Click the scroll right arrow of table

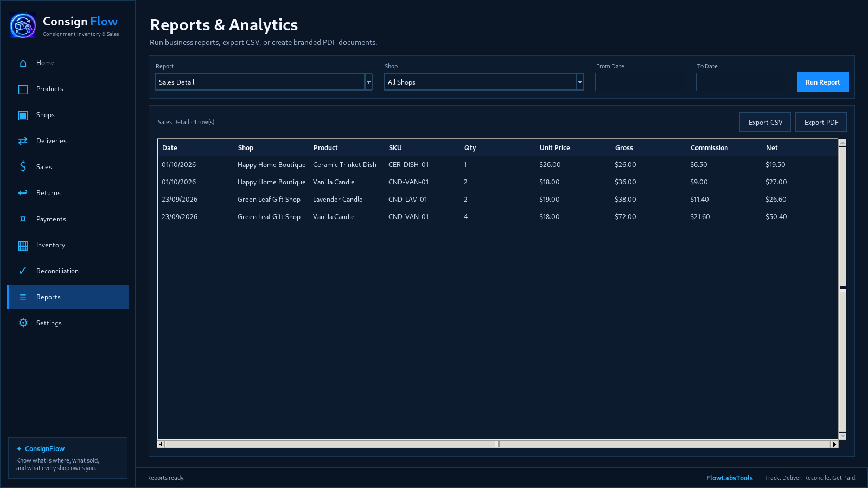pyautogui.click(x=834, y=444)
